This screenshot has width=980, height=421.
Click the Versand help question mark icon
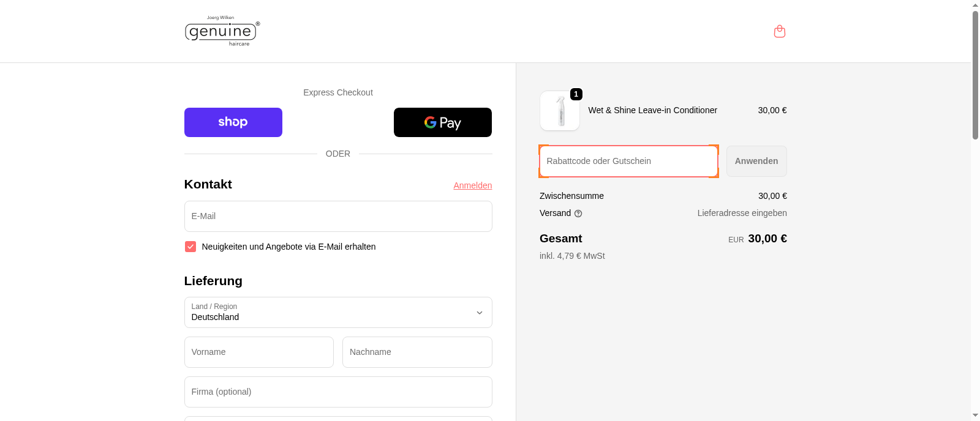(578, 214)
